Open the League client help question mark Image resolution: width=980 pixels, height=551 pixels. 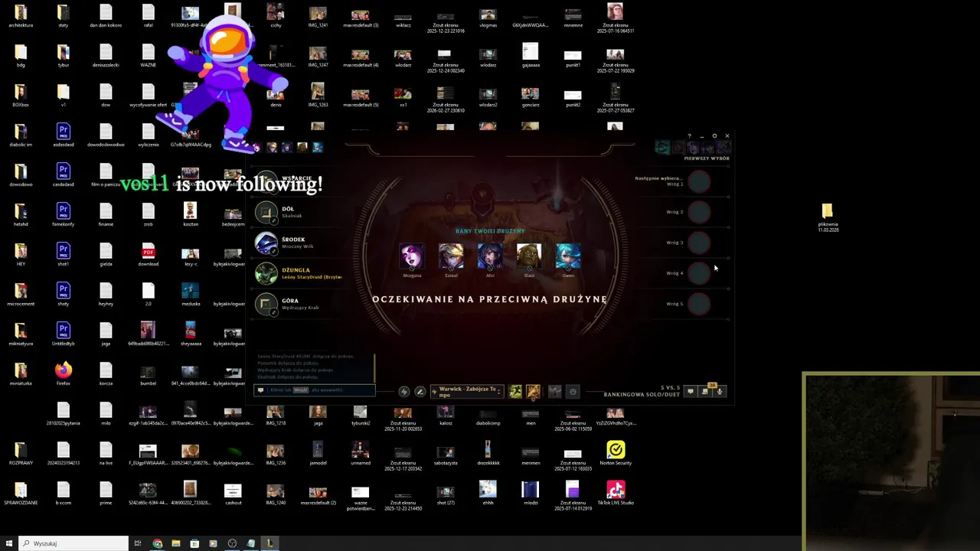tap(689, 136)
